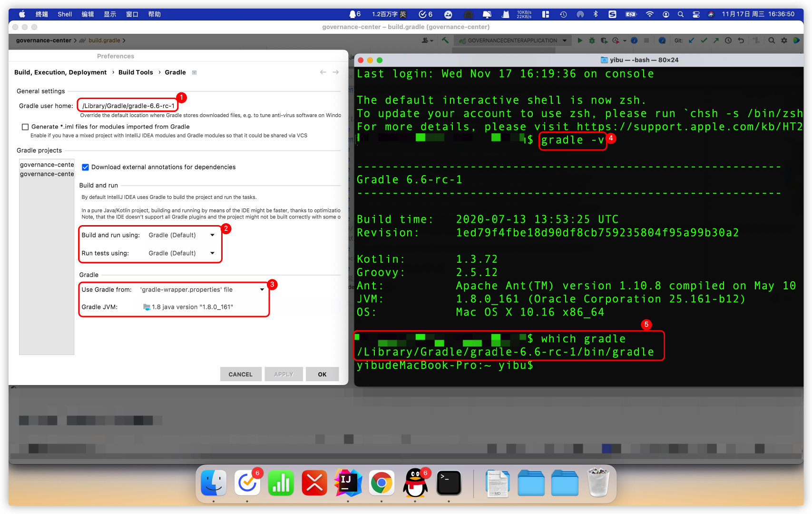Update project with the Git pull arrow icon
Image resolution: width=812 pixels, height=514 pixels.
[691, 40]
